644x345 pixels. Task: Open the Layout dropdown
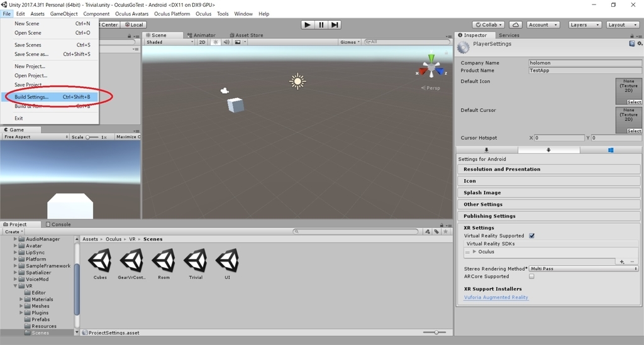(x=623, y=25)
